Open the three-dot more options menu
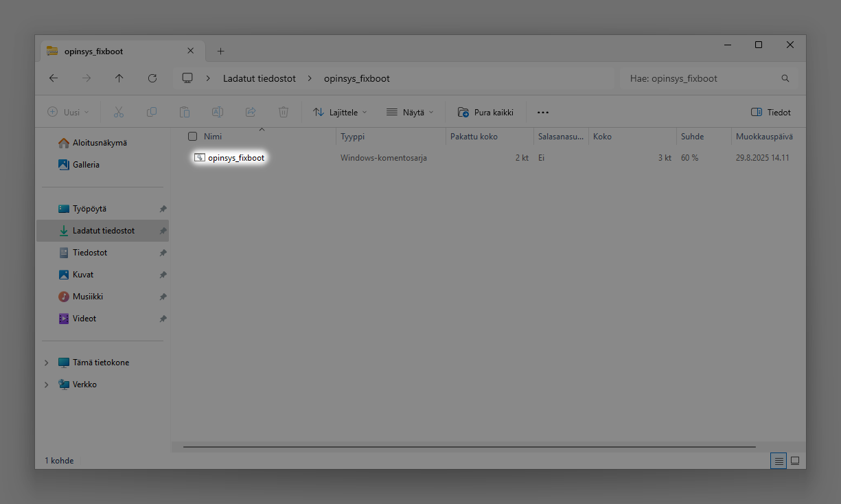 pos(543,112)
